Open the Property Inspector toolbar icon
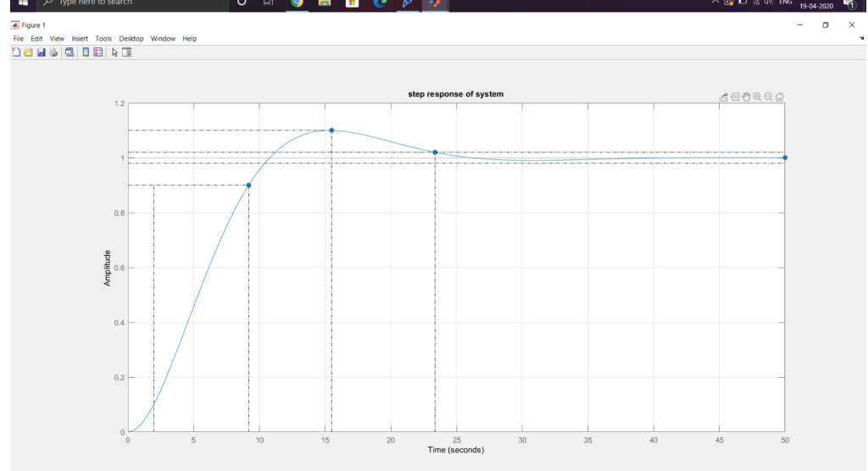 point(127,52)
